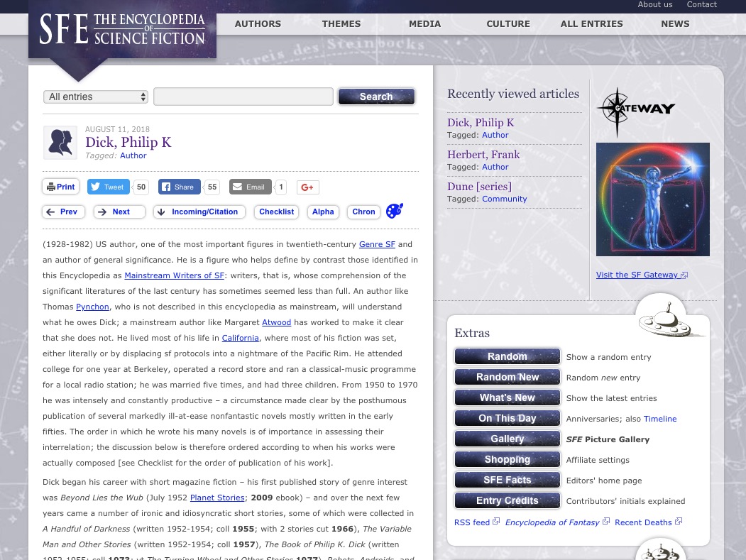Screen dimensions: 746x560
Task: Open the Incoming/Citation links
Action: coord(199,212)
